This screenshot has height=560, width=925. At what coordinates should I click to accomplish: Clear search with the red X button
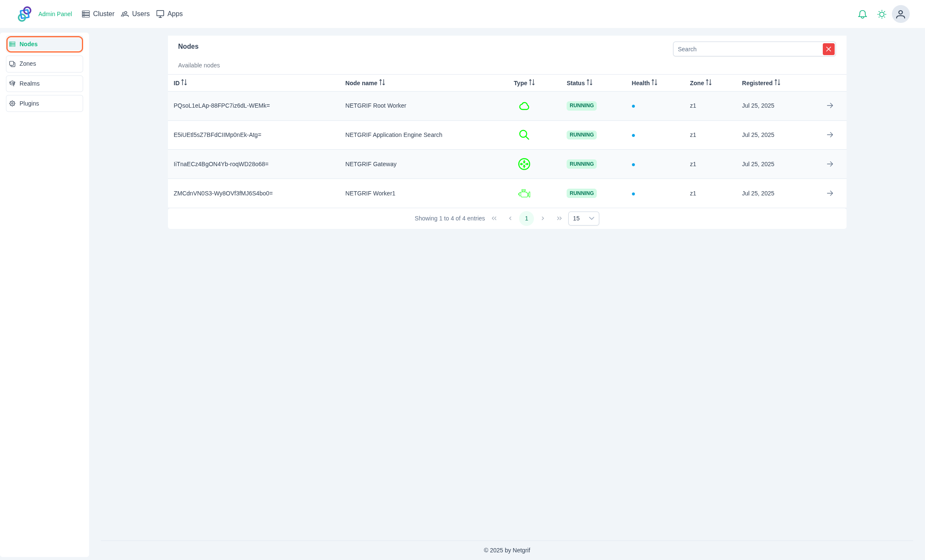click(x=828, y=49)
